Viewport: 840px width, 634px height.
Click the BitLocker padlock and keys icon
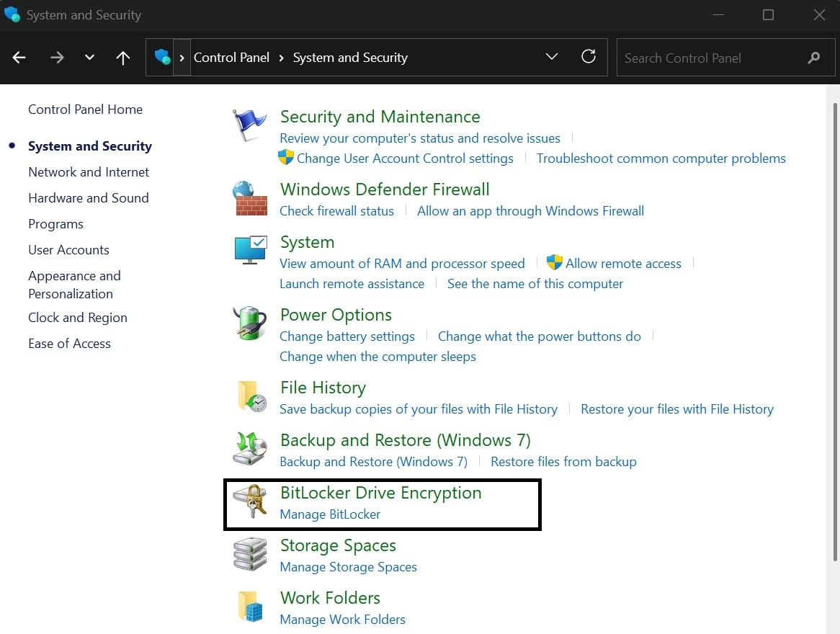(250, 501)
